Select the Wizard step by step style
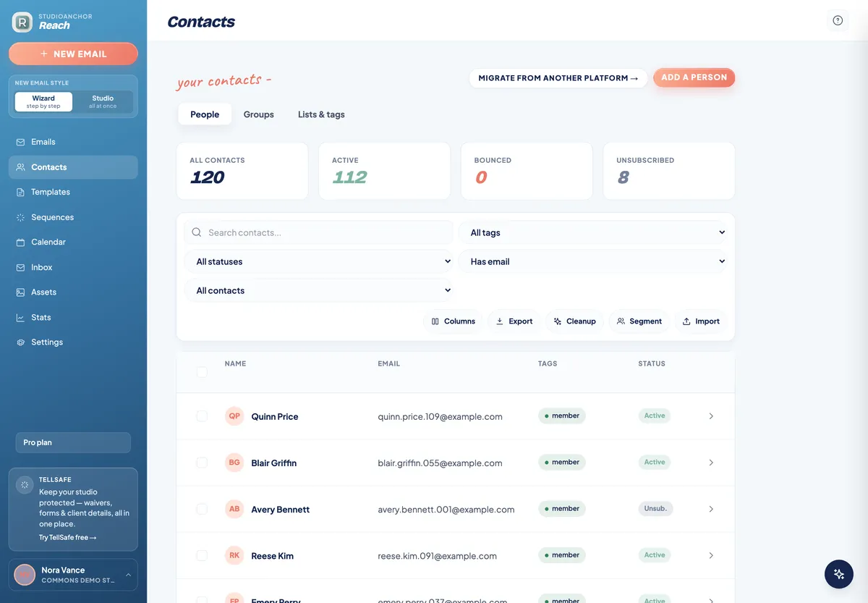The height and width of the screenshot is (603, 868). click(x=43, y=101)
